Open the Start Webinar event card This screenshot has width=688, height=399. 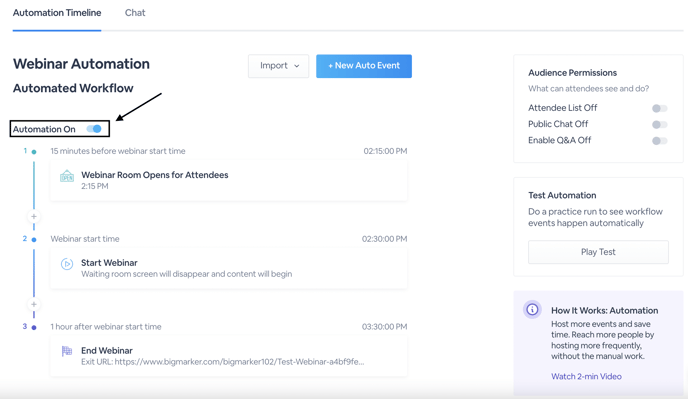point(229,268)
